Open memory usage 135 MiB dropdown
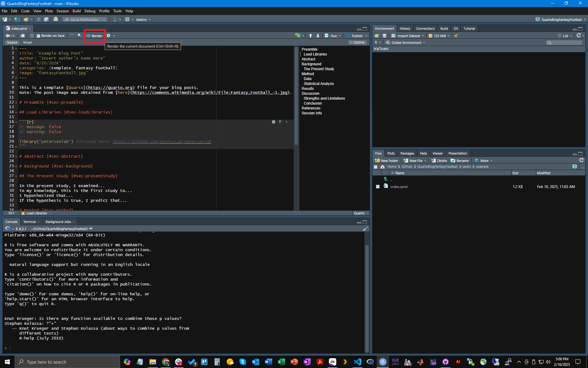This screenshot has height=368, width=588. tap(439, 36)
